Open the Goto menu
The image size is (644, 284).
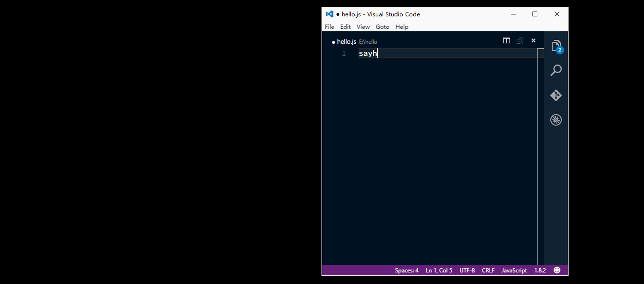pos(383,27)
